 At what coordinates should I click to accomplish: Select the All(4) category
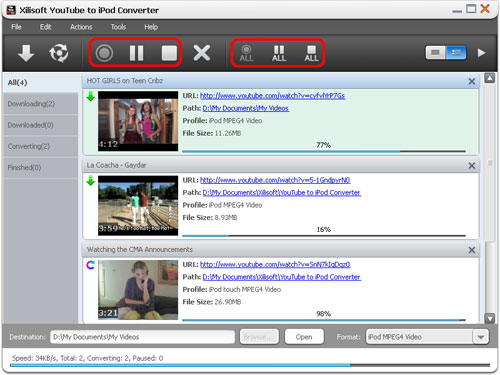tap(40, 82)
